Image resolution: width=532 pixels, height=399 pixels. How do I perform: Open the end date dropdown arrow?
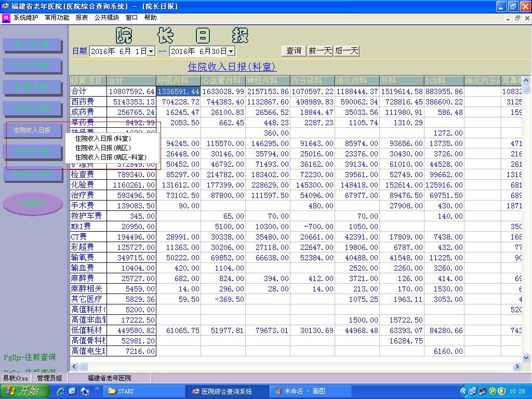(x=231, y=51)
